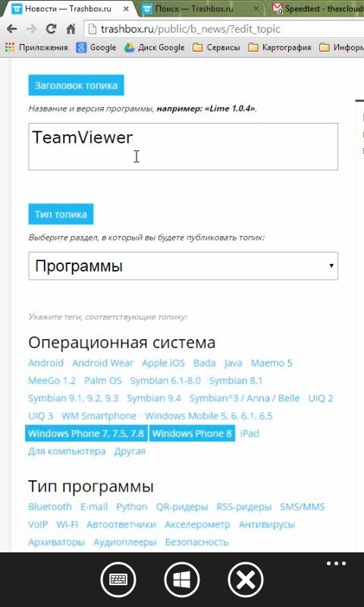Click the TeamViewer title text field
This screenshot has height=607, width=364.
[x=183, y=146]
